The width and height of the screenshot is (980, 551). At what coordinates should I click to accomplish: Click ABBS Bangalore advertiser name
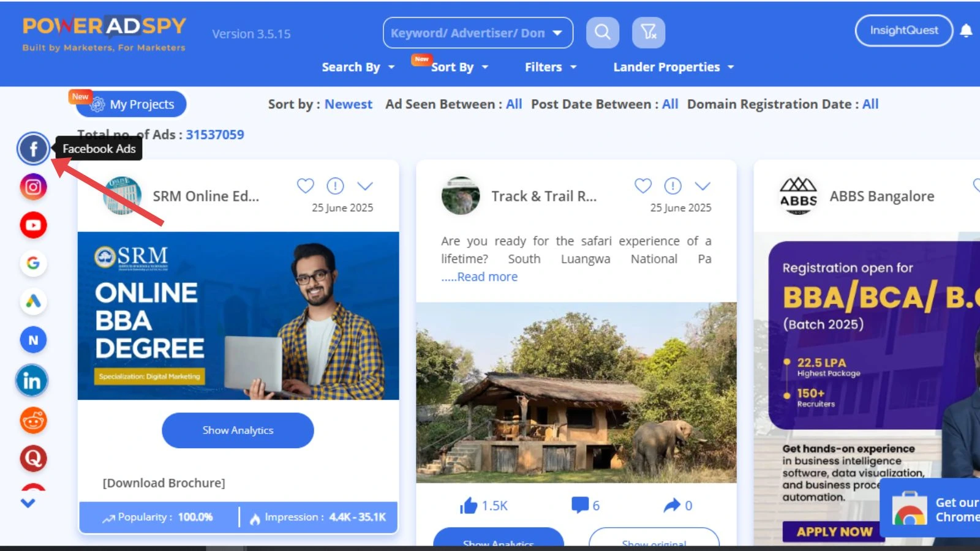pyautogui.click(x=882, y=197)
